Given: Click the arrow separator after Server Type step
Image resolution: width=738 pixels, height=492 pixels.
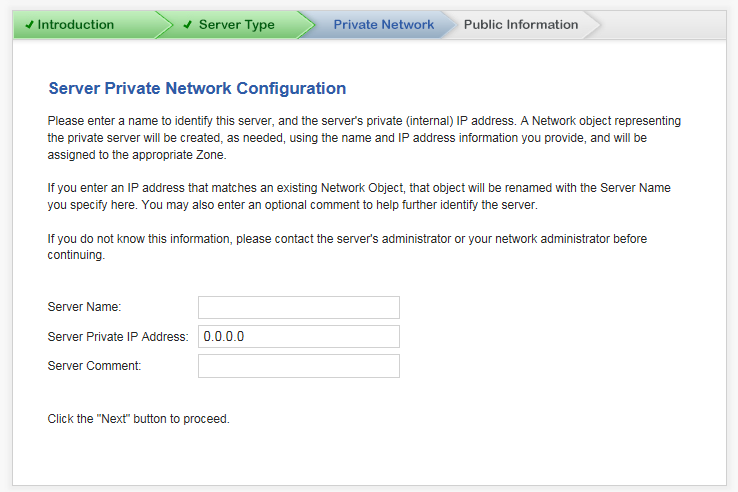Looking at the screenshot, I should [306, 24].
